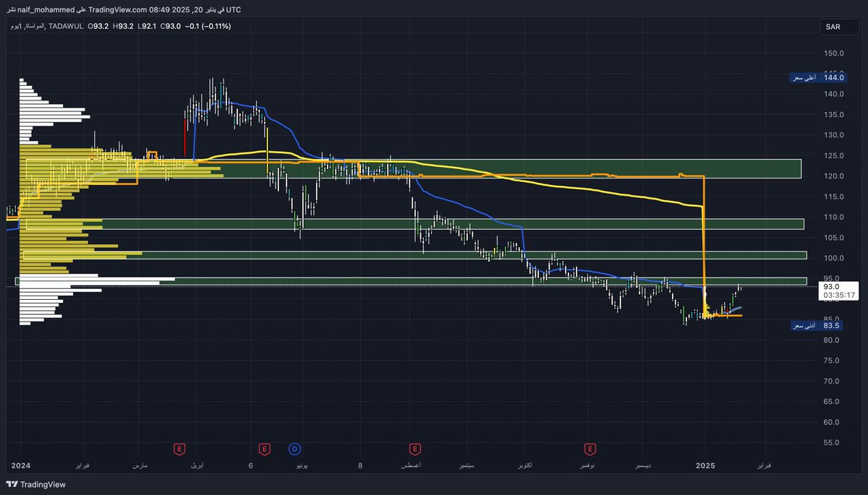Click the 115.0 price axis label
Image resolution: width=868 pixels, height=495 pixels.
pos(834,197)
